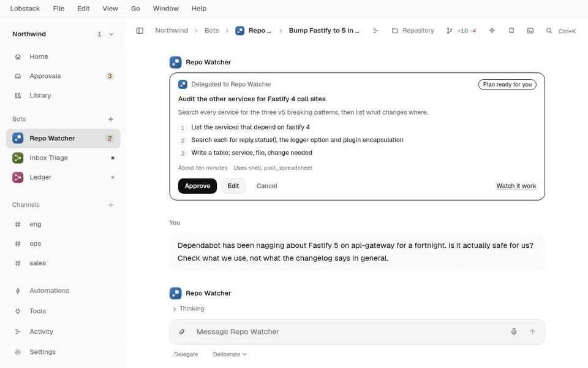Screen dimensions: 588x368
Task: Open the Deliberate mode dropdown
Action: pos(230,355)
